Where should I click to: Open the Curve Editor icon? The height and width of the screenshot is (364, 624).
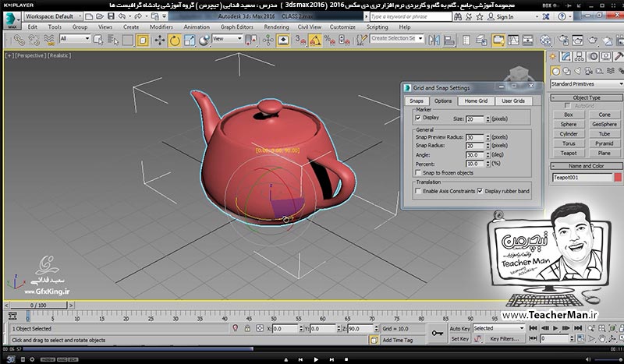[513, 41]
